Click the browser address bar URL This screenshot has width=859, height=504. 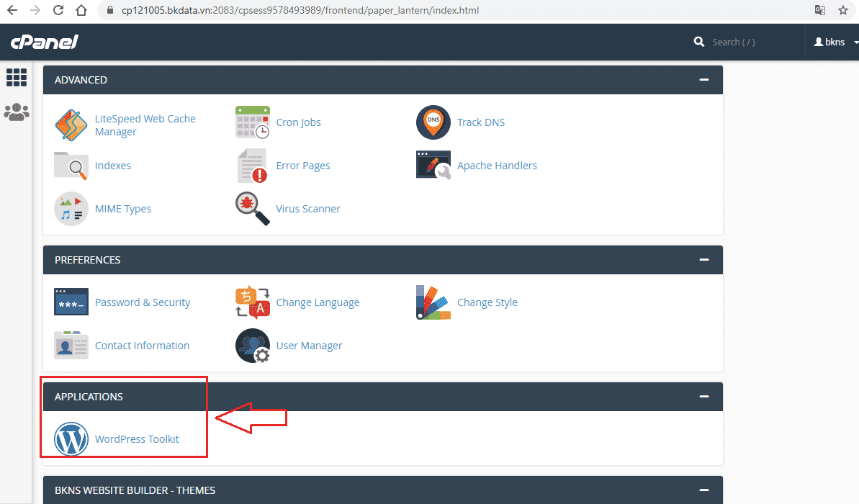300,10
